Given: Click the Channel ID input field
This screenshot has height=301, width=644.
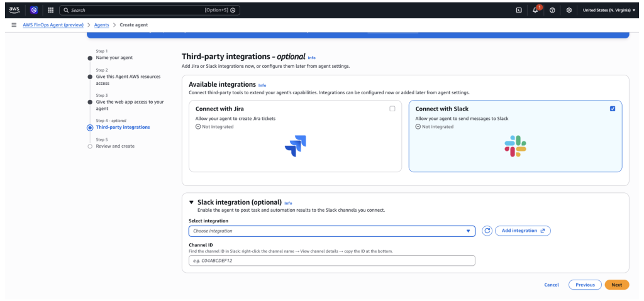Looking at the screenshot, I should tap(332, 261).
